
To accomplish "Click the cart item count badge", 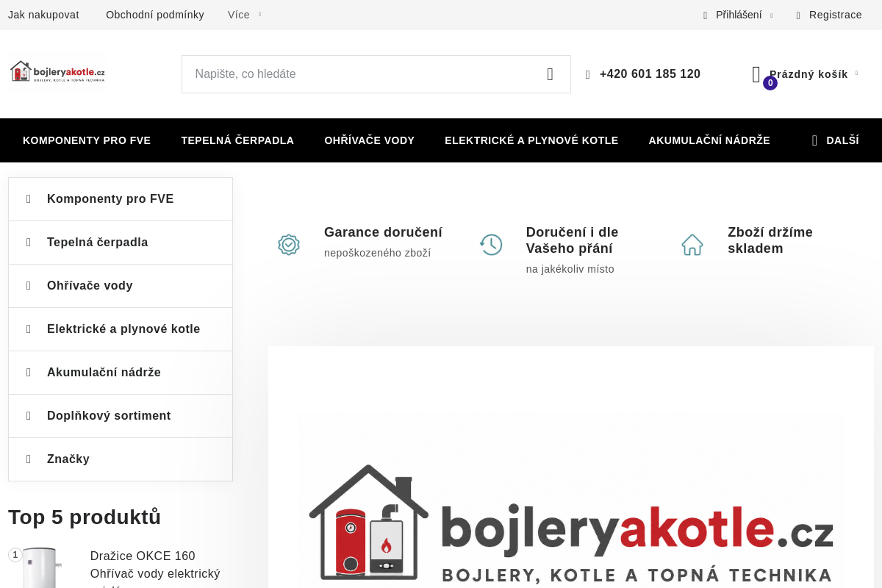I will pos(770,83).
